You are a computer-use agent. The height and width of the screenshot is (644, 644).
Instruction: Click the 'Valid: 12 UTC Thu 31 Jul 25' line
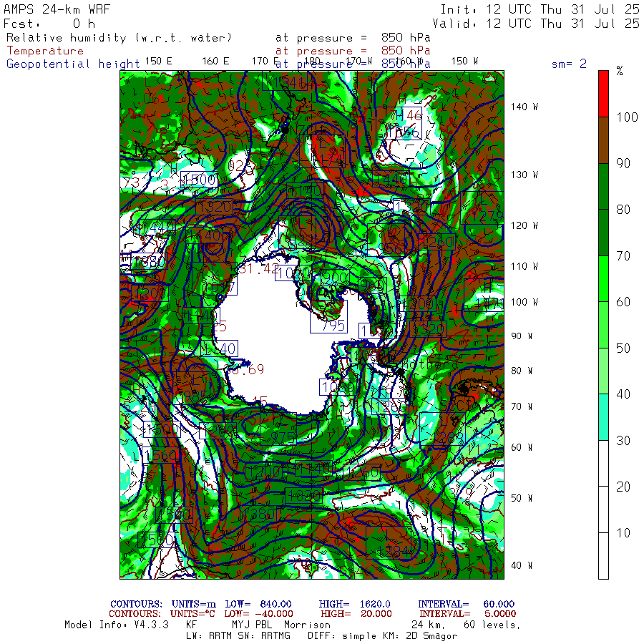535,24
